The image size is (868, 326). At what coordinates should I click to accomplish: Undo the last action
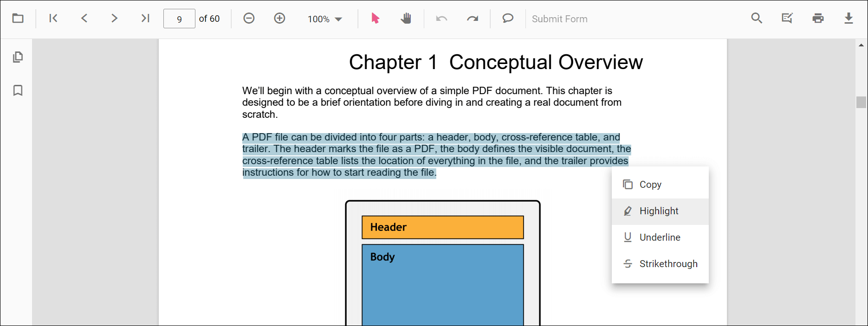(441, 19)
